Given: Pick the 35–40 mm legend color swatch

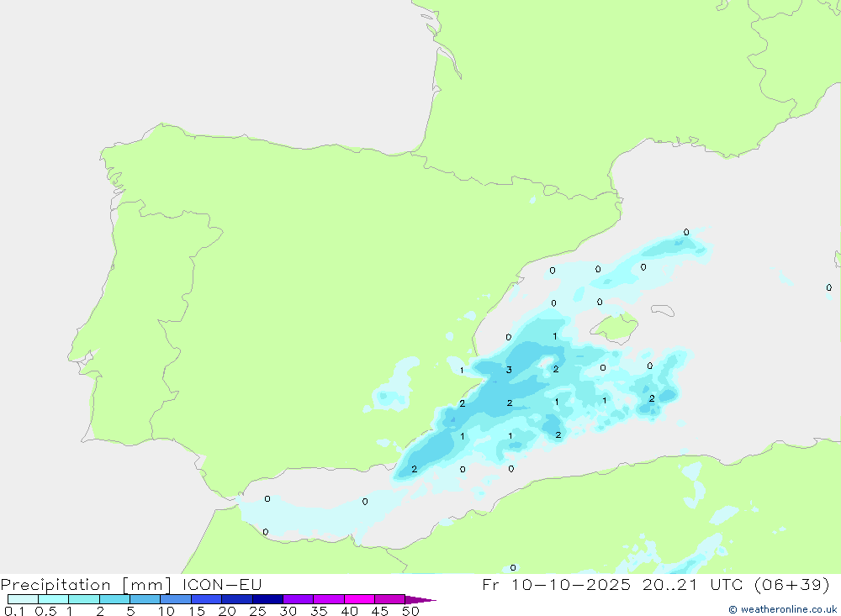Looking at the screenshot, I should (328, 599).
